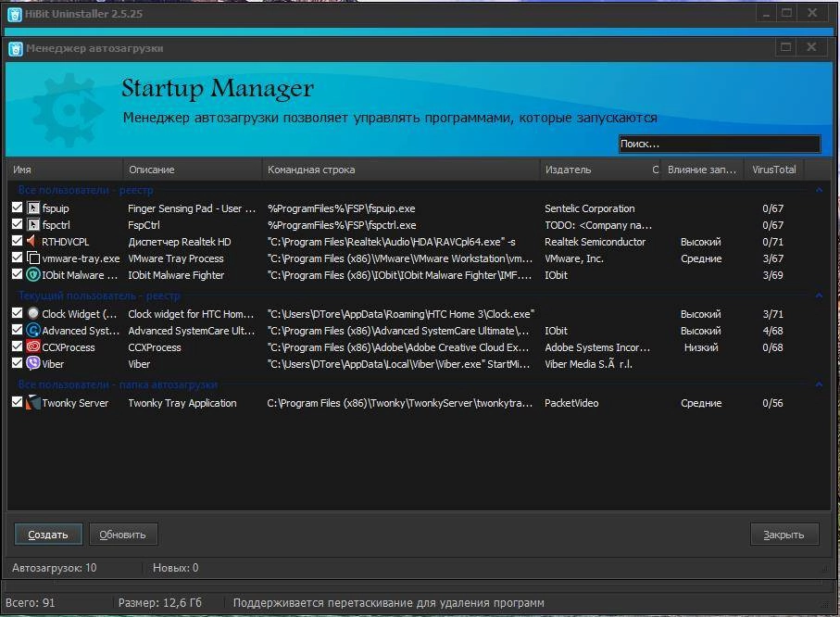The width and height of the screenshot is (840, 617).
Task: Click the CCXProcess Adobe icon
Action: (33, 346)
